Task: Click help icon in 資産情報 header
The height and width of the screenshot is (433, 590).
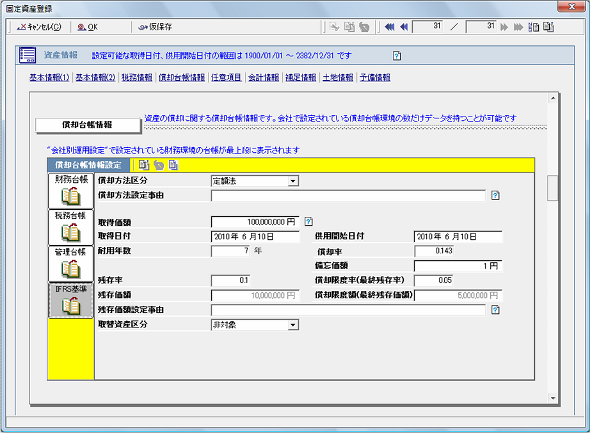Action: coord(397,56)
